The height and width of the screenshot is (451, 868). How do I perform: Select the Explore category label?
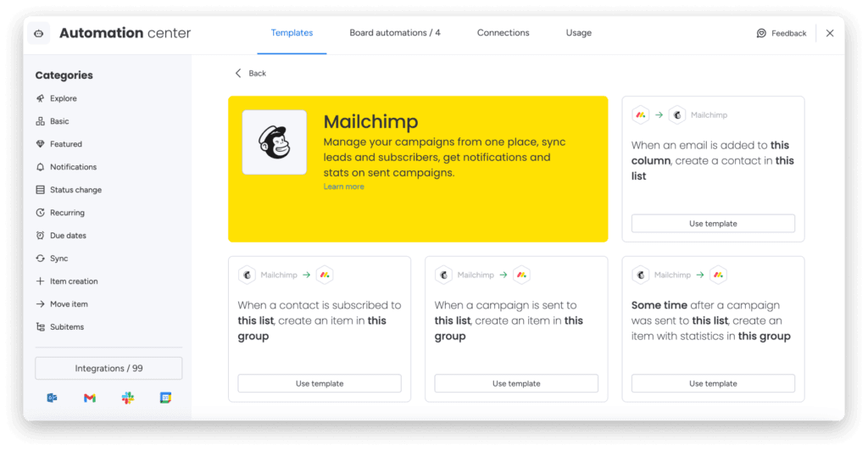(64, 98)
